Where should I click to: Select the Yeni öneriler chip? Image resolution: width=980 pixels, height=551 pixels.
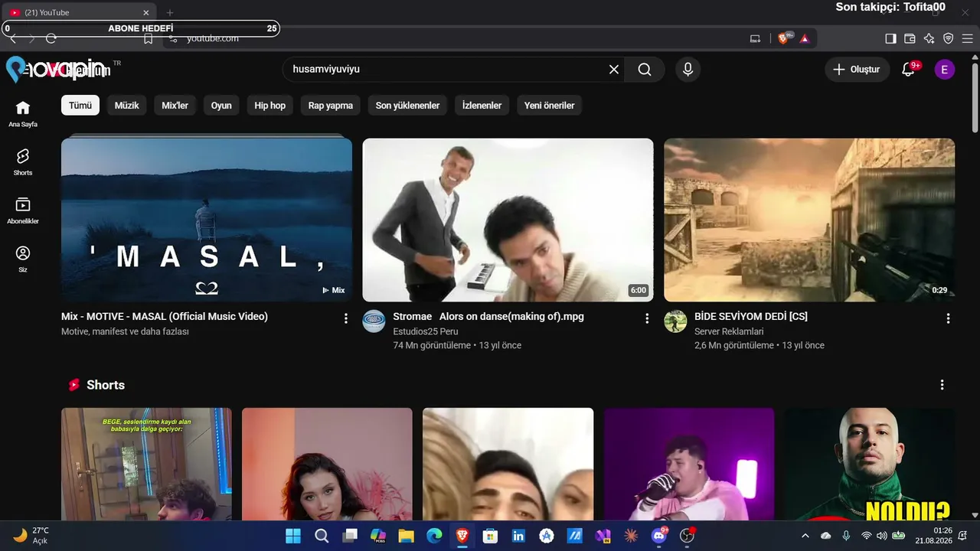point(549,106)
